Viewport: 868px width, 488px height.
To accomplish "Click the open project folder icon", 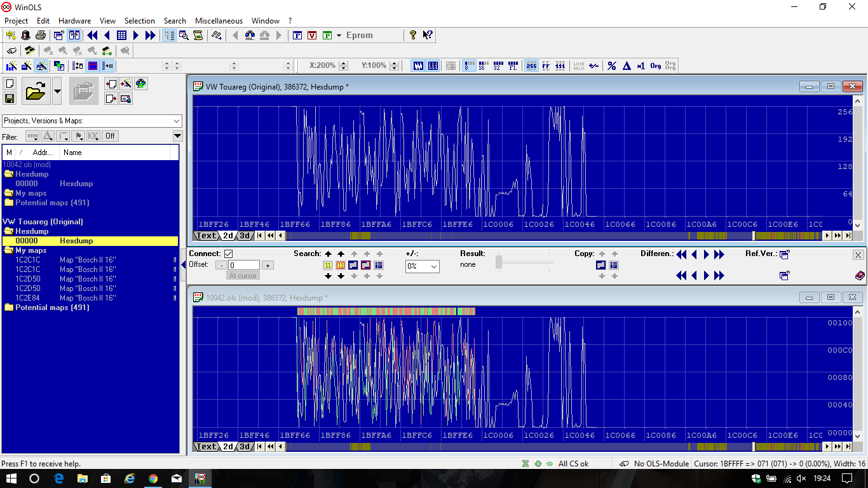I will coord(36,91).
